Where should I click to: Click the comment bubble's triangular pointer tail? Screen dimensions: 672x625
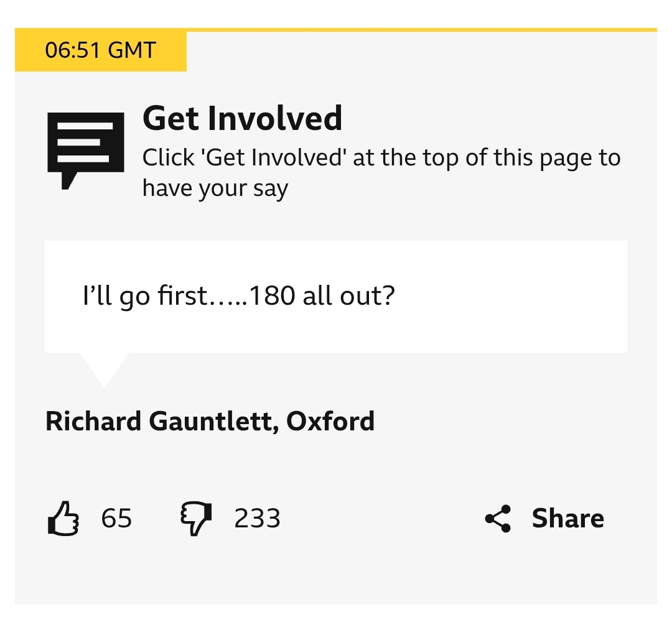(x=104, y=368)
